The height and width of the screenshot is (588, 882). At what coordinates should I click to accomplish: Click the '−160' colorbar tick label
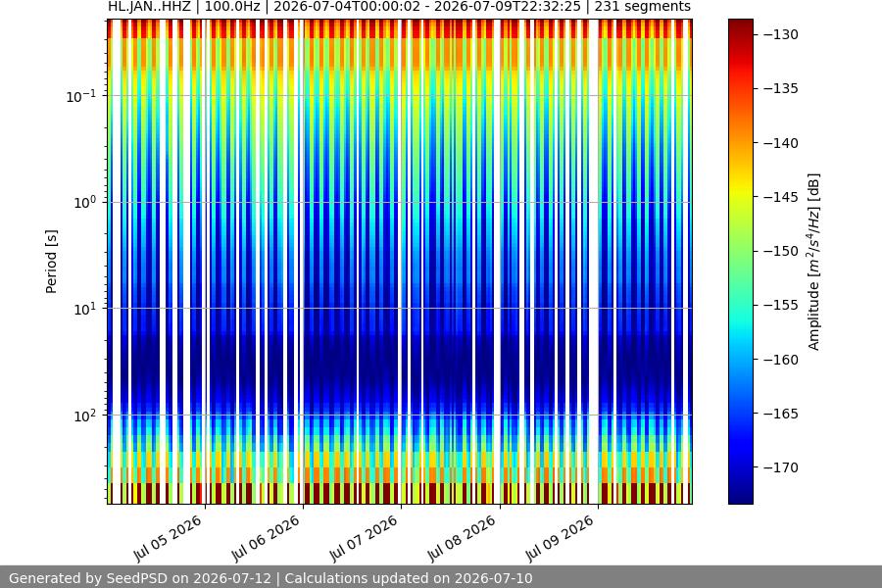pos(781,360)
